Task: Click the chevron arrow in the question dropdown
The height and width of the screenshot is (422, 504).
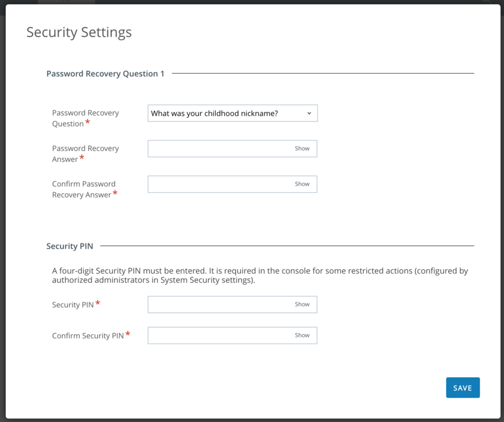Action: coord(309,113)
